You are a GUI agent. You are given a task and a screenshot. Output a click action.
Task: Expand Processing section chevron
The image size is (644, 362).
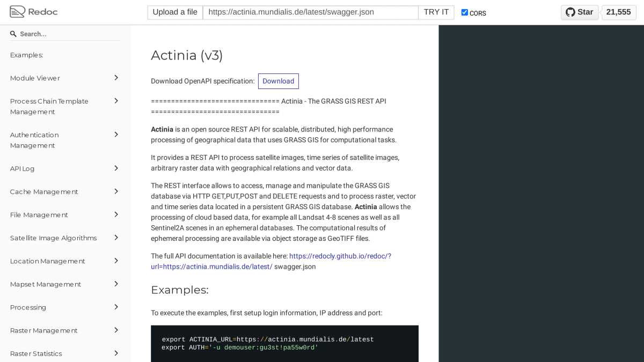pyautogui.click(x=116, y=307)
